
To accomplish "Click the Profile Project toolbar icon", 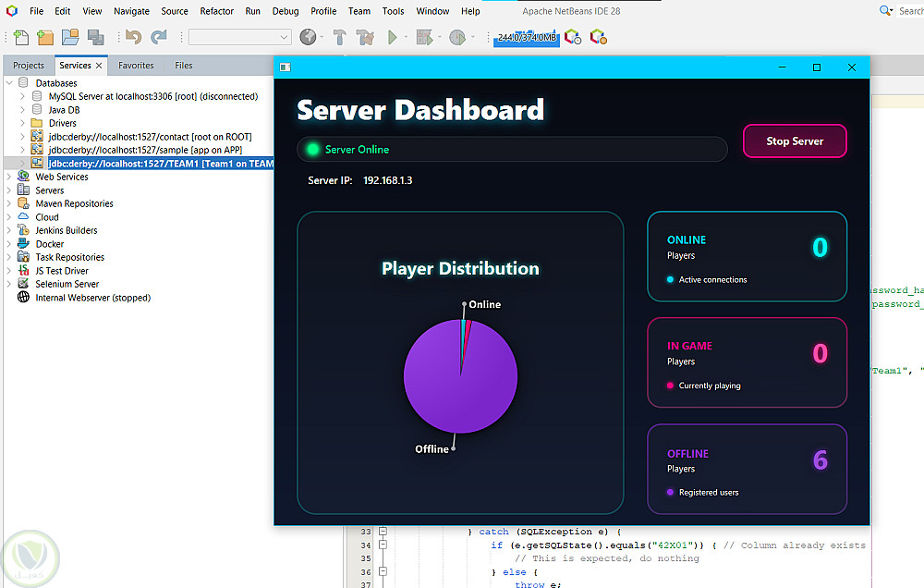I will (x=456, y=37).
